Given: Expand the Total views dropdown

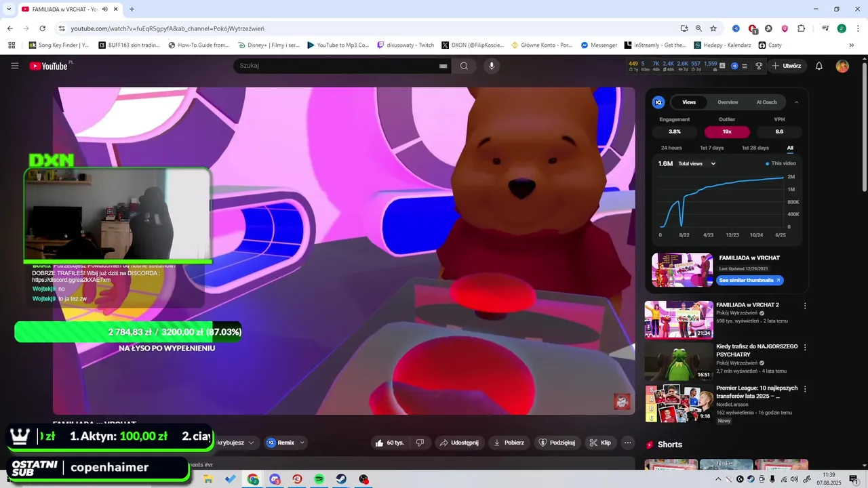Looking at the screenshot, I should [x=697, y=163].
